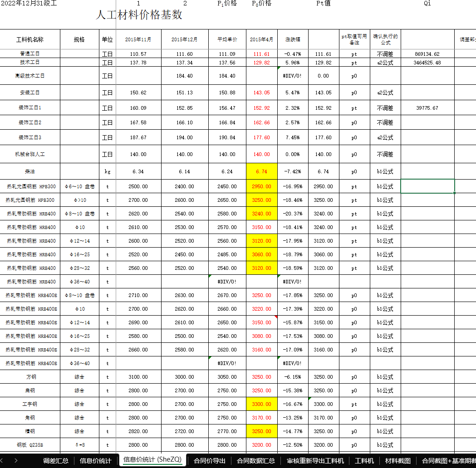Click the 2015年12月 column header
The width and height of the screenshot is (476, 468).
(185, 39)
